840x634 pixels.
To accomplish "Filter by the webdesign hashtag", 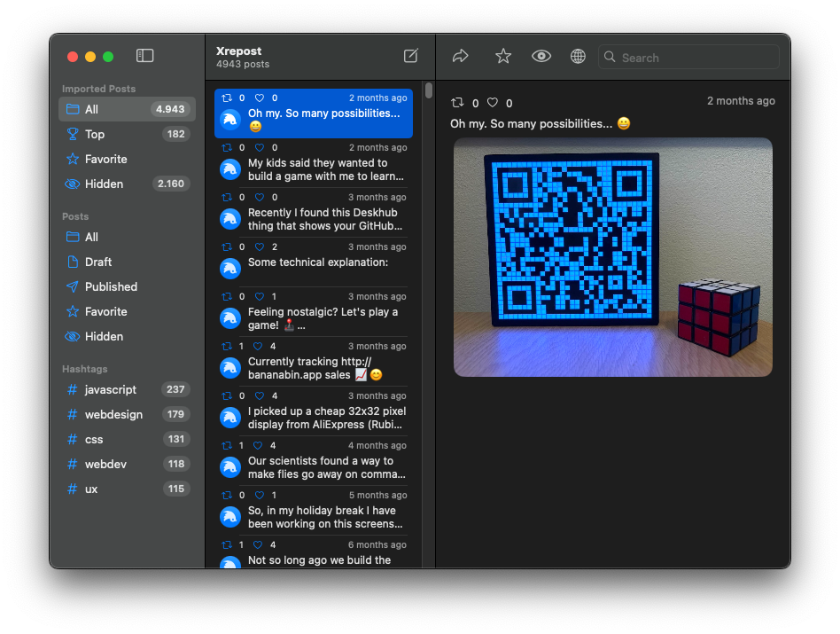I will pyautogui.click(x=113, y=414).
